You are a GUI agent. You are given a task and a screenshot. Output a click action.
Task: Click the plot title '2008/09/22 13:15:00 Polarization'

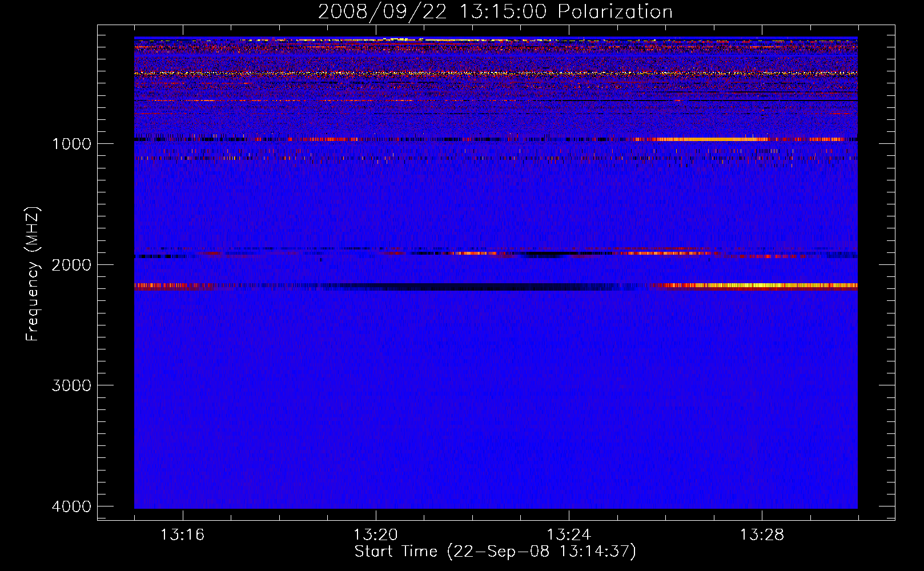point(495,11)
